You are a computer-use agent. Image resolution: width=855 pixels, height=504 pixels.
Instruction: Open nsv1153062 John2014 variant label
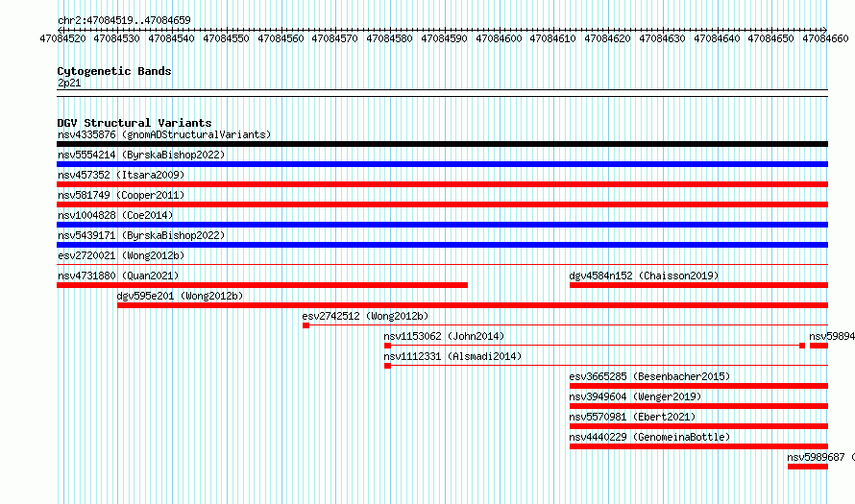click(444, 336)
